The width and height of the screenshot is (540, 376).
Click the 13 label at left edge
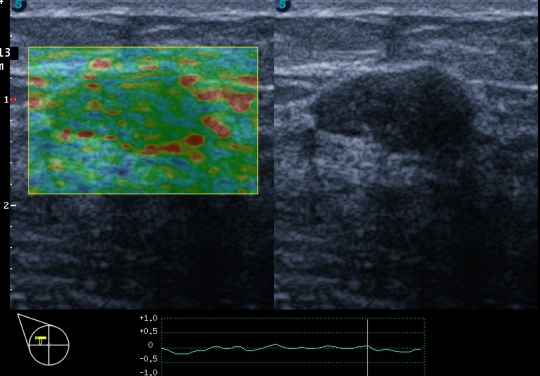coord(5,53)
